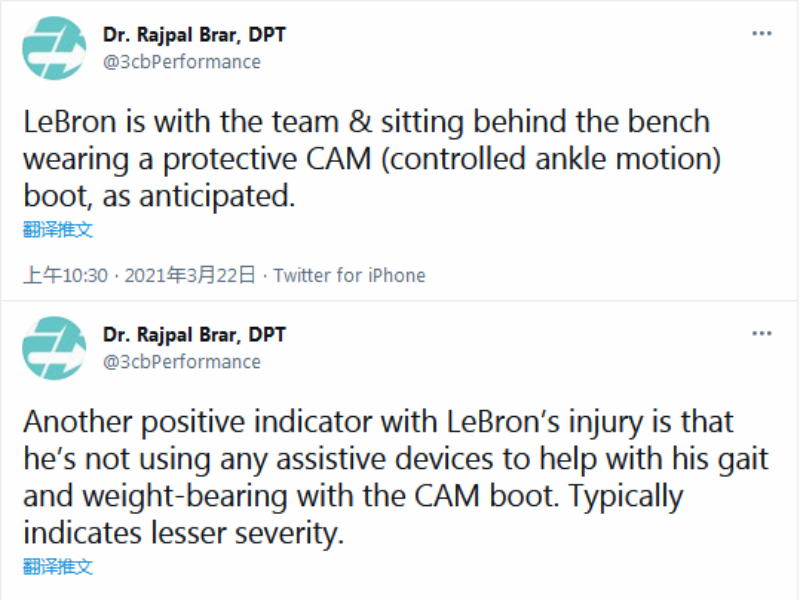This screenshot has width=800, height=600.
Task: Click @3cbPerformance handle in the first tweet
Action: point(181,62)
